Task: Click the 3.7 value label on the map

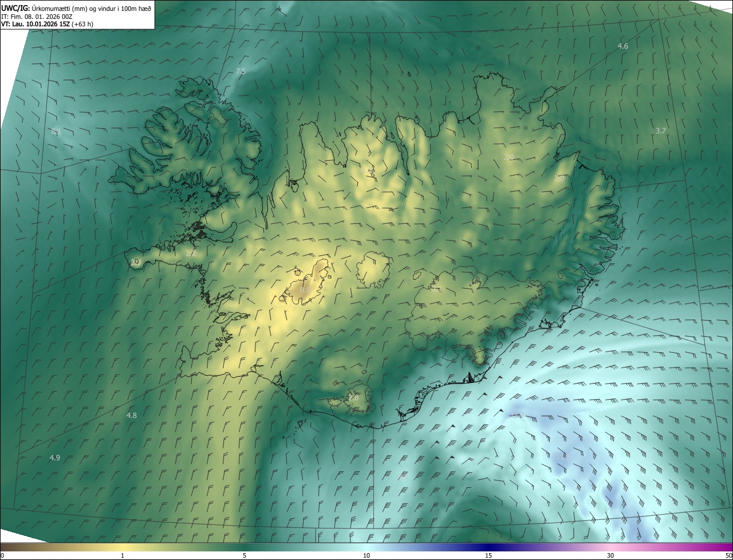Action: click(x=660, y=131)
